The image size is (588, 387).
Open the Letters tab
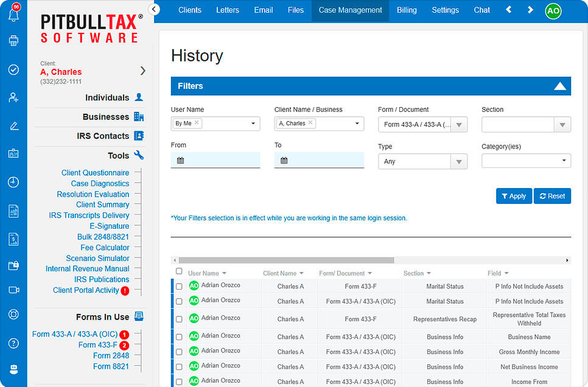coord(228,10)
